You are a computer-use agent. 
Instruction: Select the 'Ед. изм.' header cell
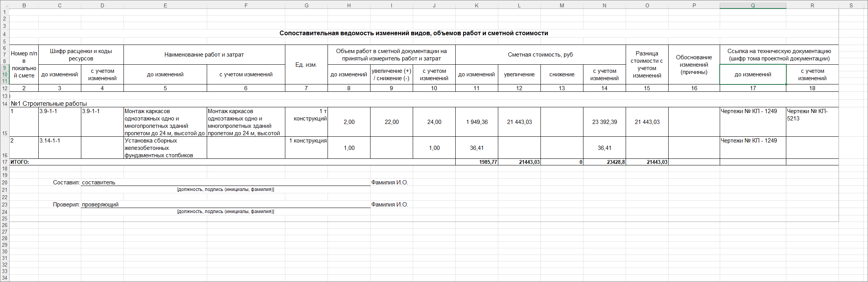[x=306, y=65]
